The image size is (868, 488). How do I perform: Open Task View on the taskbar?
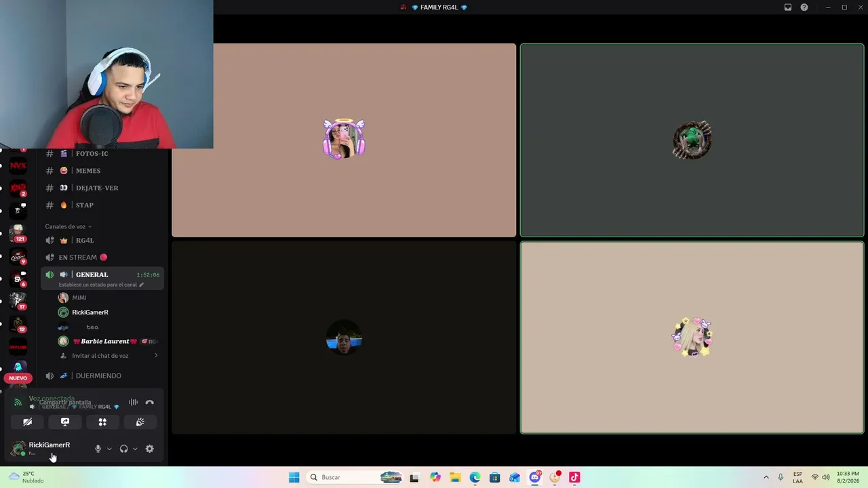tap(414, 477)
